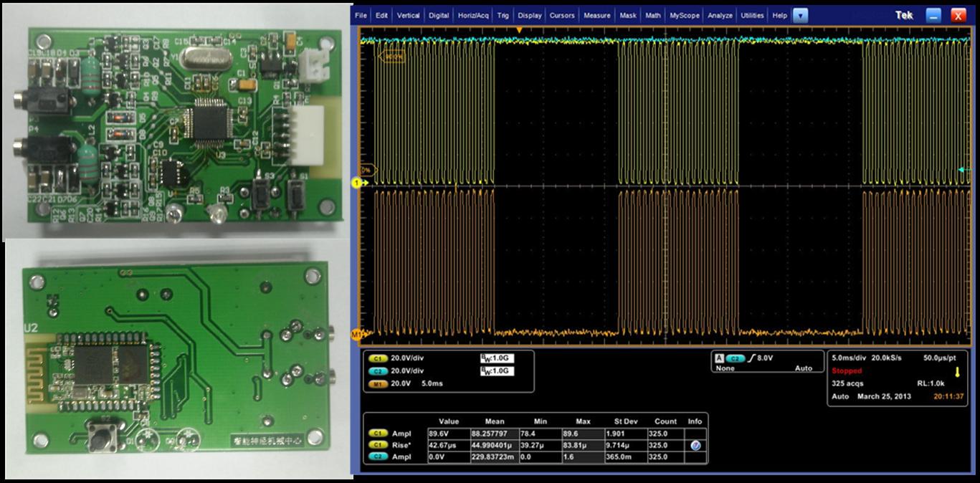Image resolution: width=980 pixels, height=483 pixels.
Task: Click the A trigger indicator box
Action: coord(719,358)
